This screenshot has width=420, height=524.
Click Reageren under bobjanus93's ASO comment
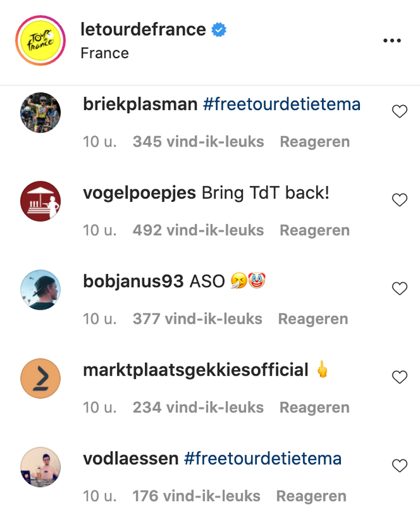[313, 319]
